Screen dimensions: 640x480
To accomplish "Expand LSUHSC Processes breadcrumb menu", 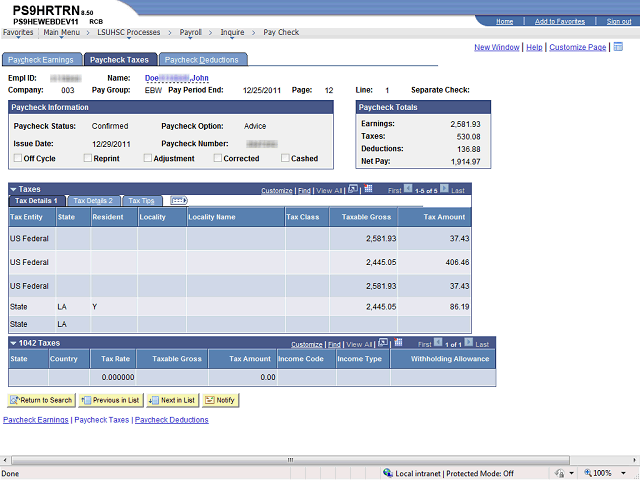I will (x=129, y=33).
